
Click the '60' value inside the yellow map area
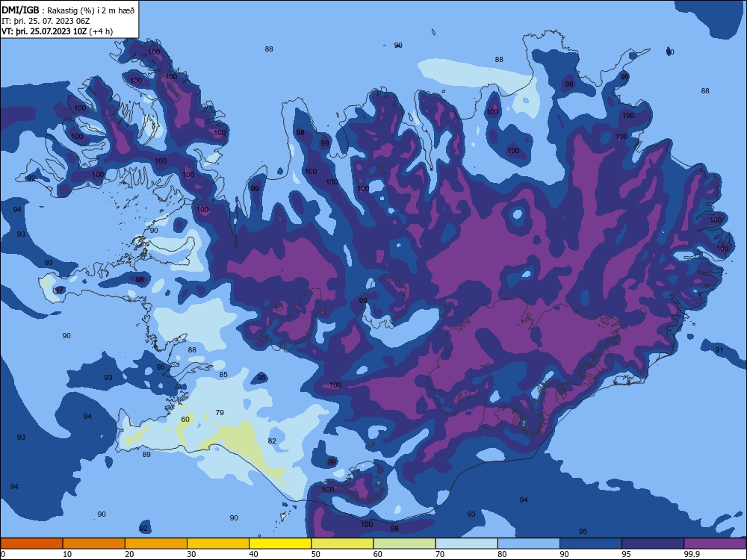185,419
